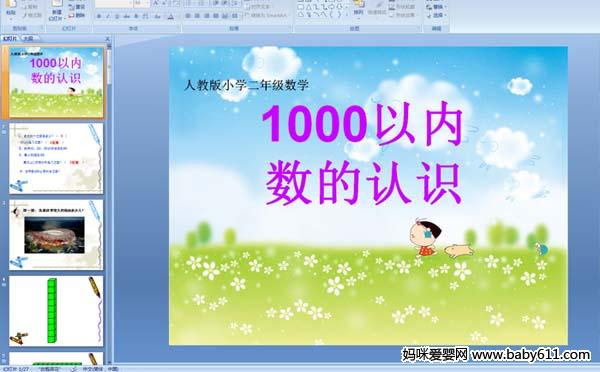The width and height of the screenshot is (600, 372).
Task: Open the font name dropdown
Action: [x=130, y=3]
